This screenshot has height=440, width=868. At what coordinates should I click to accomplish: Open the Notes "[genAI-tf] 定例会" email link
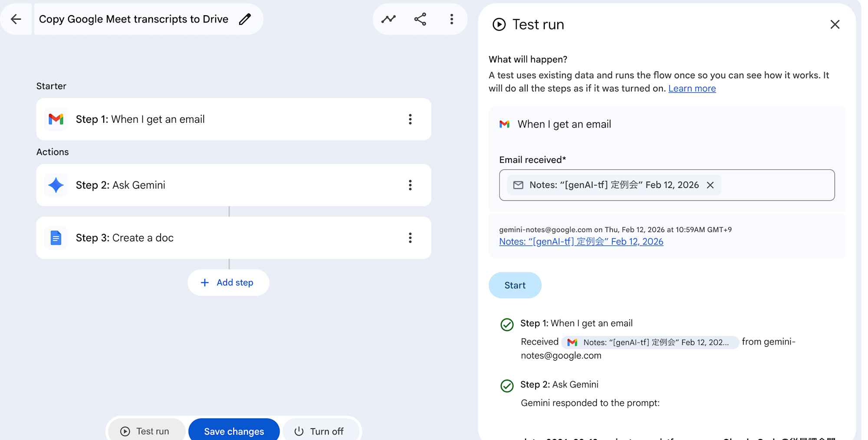(581, 241)
